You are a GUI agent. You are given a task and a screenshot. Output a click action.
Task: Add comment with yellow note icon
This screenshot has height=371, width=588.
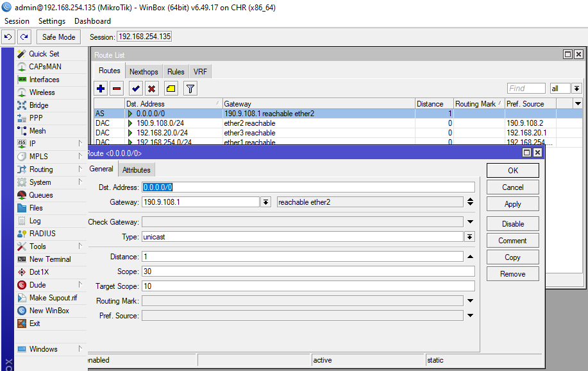(x=171, y=89)
